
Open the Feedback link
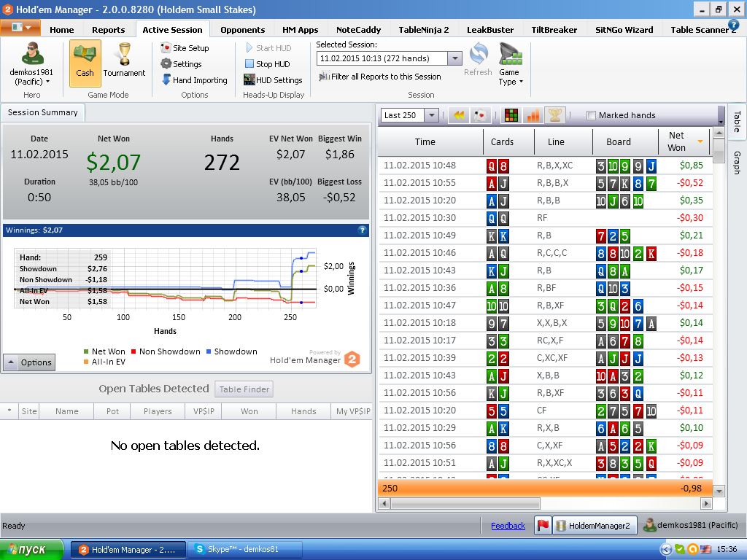coord(508,526)
